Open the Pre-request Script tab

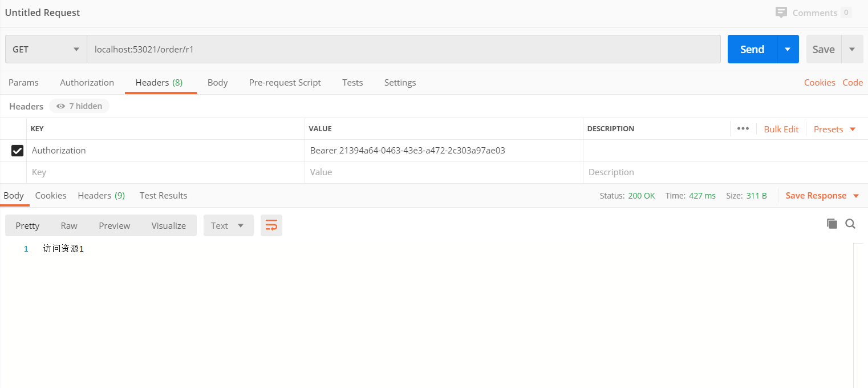pyautogui.click(x=285, y=83)
